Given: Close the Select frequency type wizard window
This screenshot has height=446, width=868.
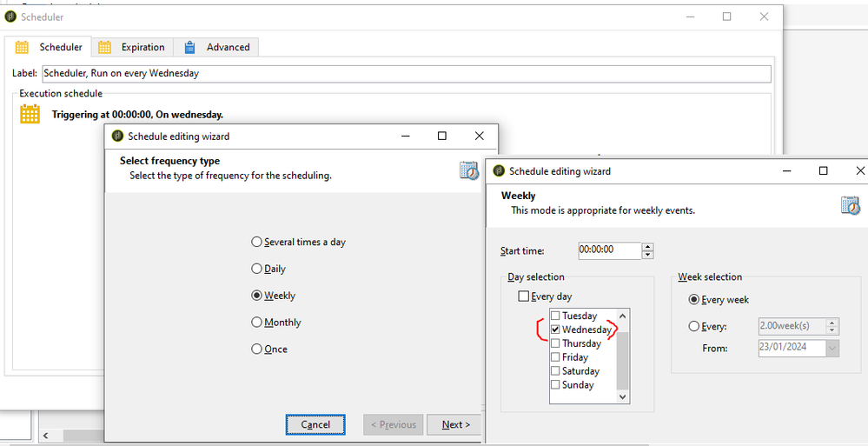Looking at the screenshot, I should pyautogui.click(x=479, y=136).
